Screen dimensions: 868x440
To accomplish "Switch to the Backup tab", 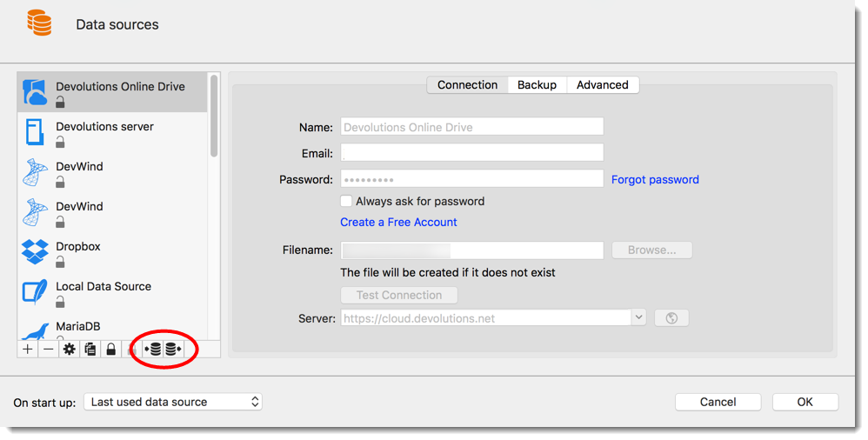I will tap(537, 84).
